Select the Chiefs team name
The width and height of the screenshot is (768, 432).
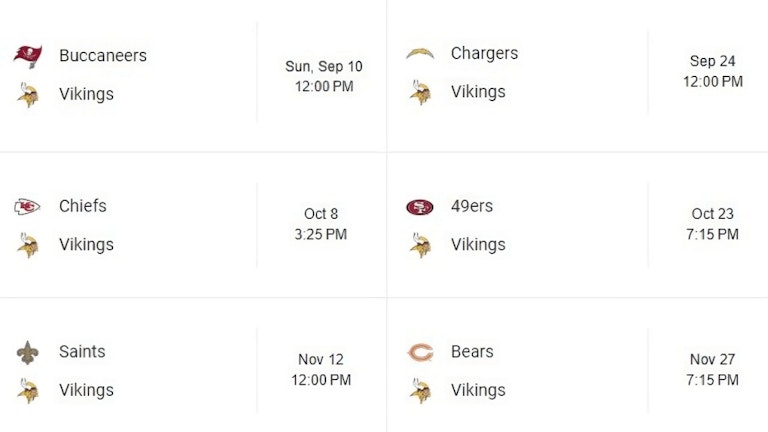(83, 206)
